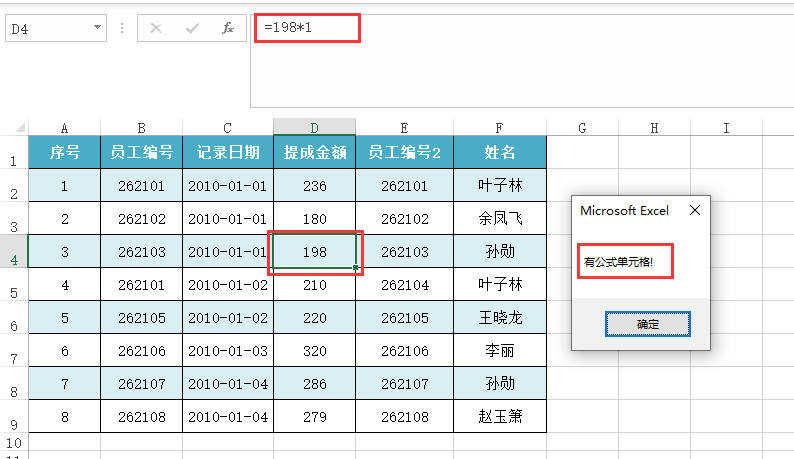Select row 1 header
Screen dimensions: 794x459
tap(14, 152)
